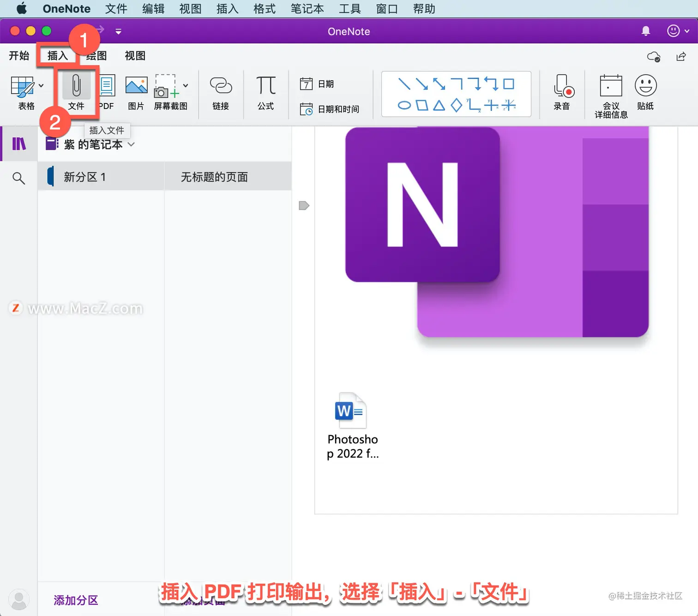
Task: Select the diamond shape
Action: click(x=457, y=105)
